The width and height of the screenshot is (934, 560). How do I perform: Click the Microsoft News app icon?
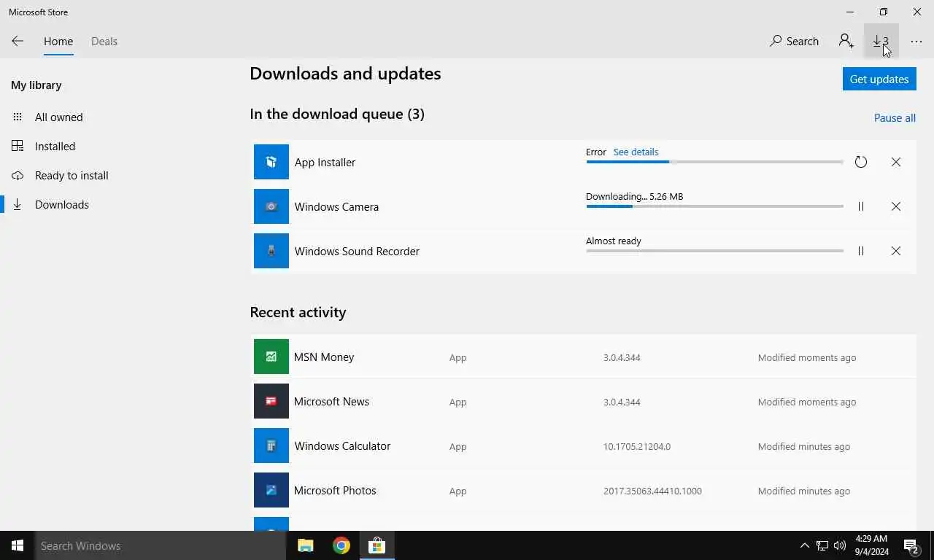pos(271,402)
